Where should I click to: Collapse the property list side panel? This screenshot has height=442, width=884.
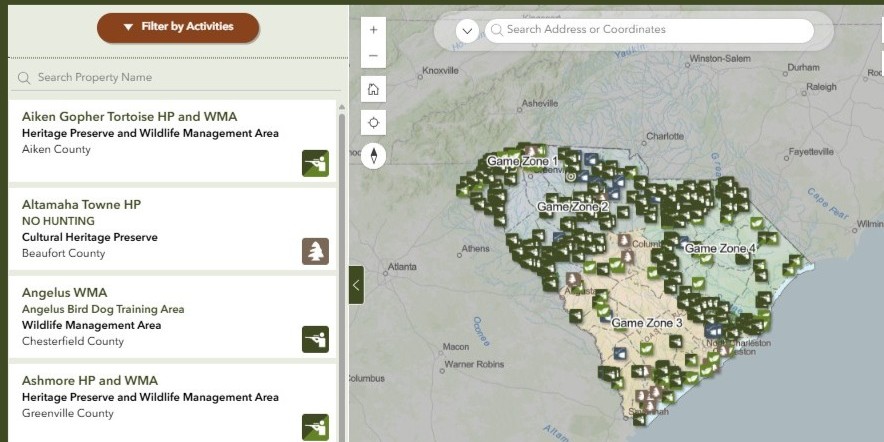point(355,285)
